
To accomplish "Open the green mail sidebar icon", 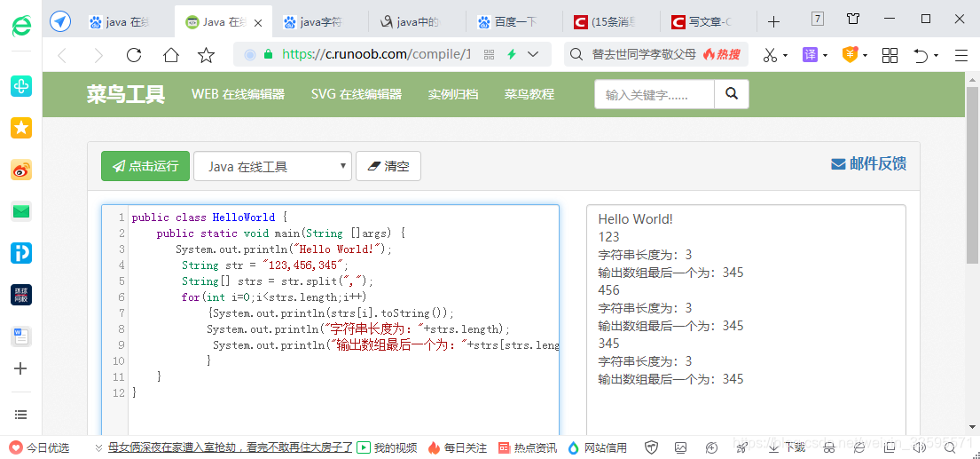I will pyautogui.click(x=21, y=212).
